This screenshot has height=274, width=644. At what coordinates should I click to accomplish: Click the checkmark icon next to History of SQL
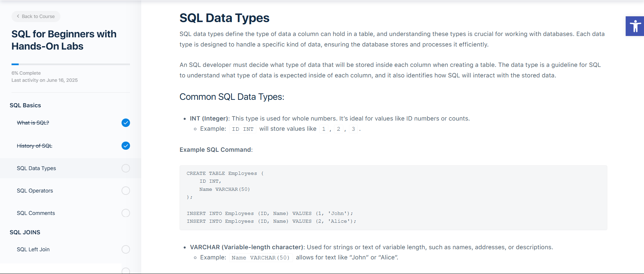coord(126,146)
